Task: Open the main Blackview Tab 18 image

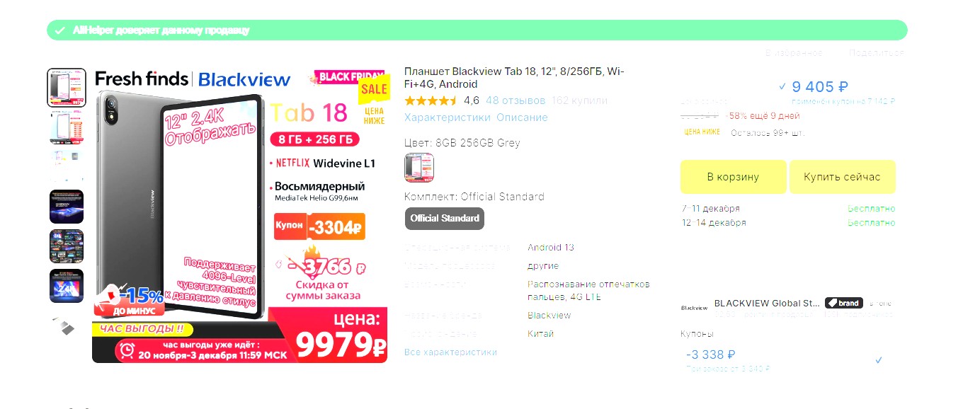Action: [240, 216]
